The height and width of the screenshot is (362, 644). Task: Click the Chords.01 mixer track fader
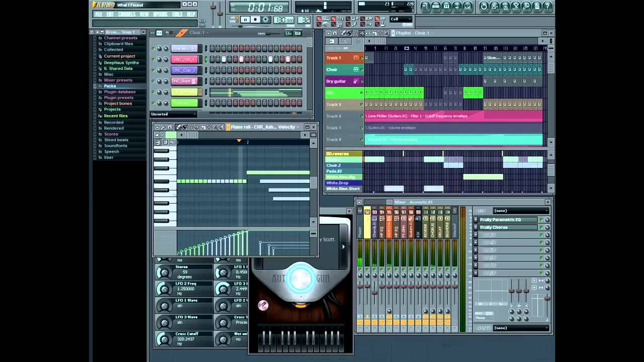374,293
